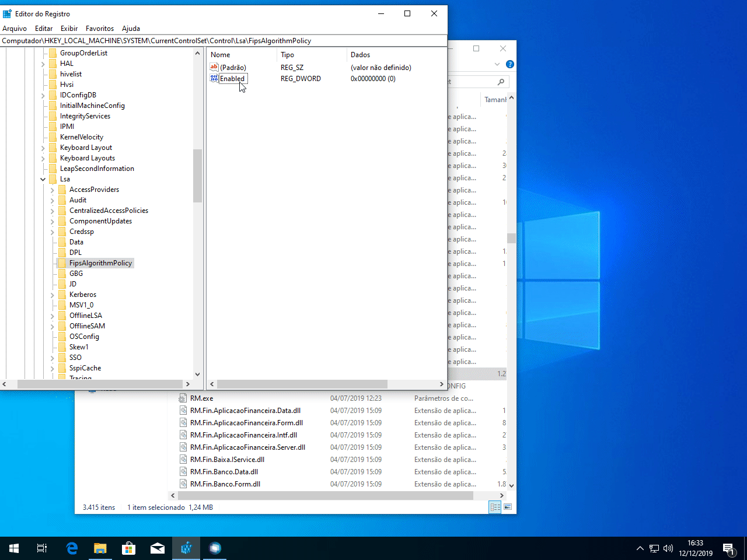Select the Enabled REG_DWORD value icon
The width and height of the screenshot is (747, 560).
(x=214, y=78)
